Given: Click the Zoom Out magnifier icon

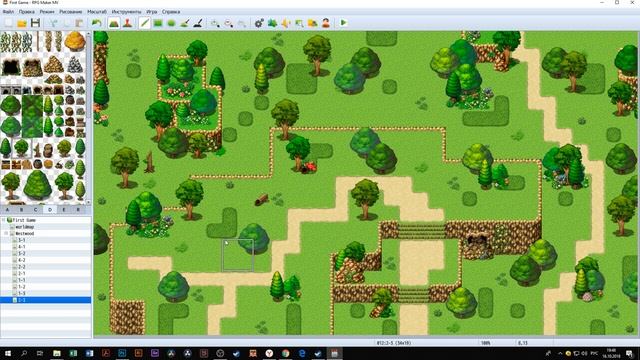Looking at the screenshot, I should pos(229,23).
